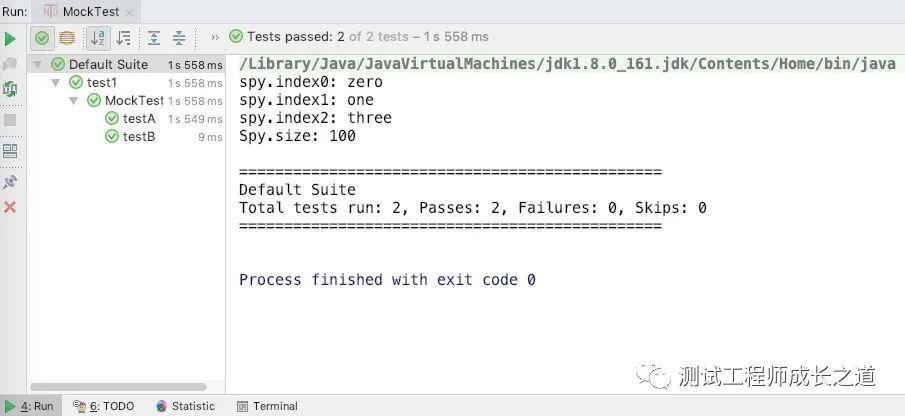Screen dimensions: 905x416
Task: Click Sort by Duration icon
Action: coord(124,38)
